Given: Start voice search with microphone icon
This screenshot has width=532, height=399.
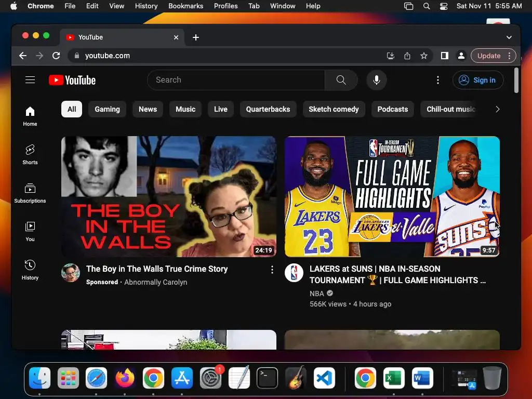Looking at the screenshot, I should [x=376, y=80].
